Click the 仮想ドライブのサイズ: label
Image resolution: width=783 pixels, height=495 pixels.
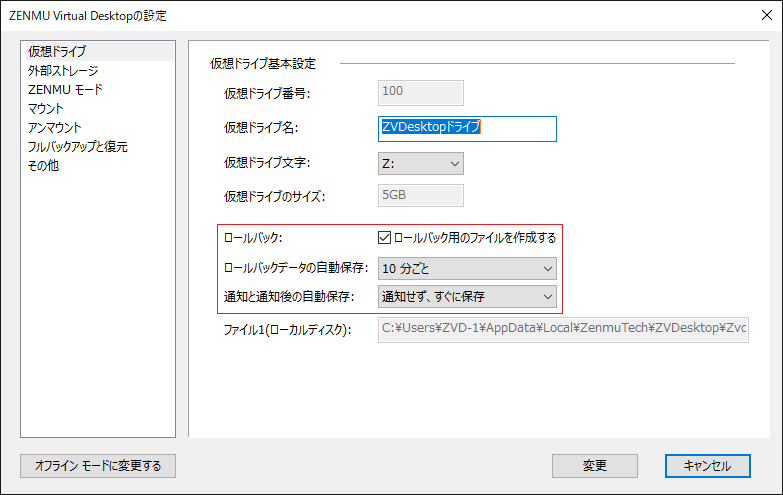pyautogui.click(x=274, y=196)
